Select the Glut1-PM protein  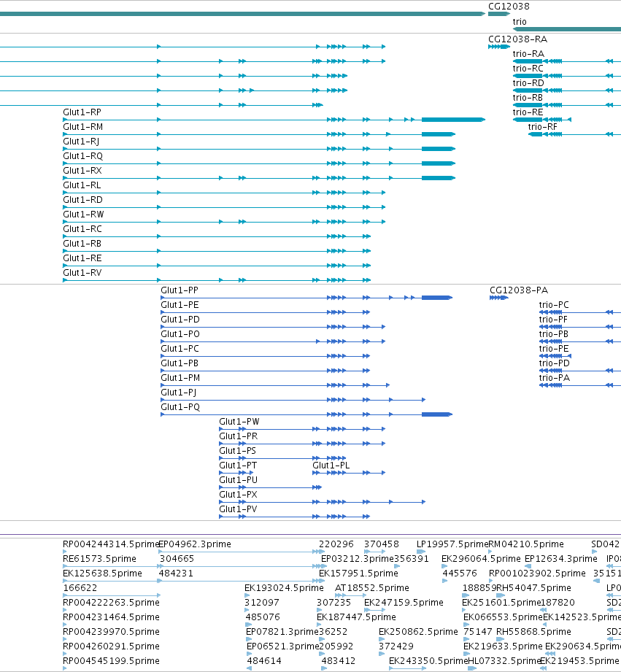pos(180,377)
